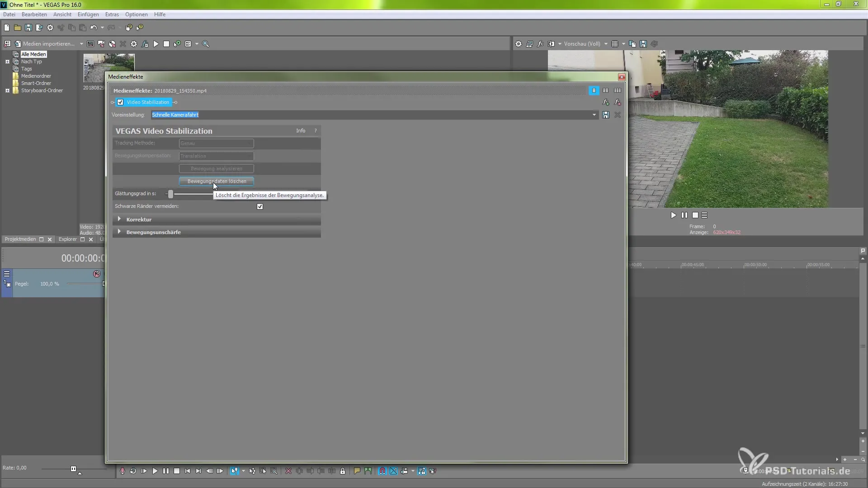This screenshot has width=868, height=488.
Task: Click the plug-in chain fx icon in Medieneffekte
Action: (x=606, y=103)
